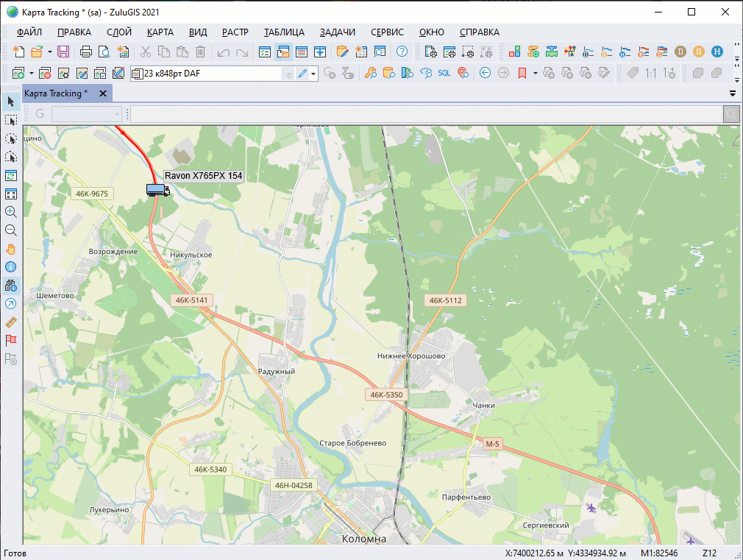Image resolution: width=743 pixels, height=560 pixels.
Task: Toggle the layer edit pencil button
Action: tap(302, 73)
